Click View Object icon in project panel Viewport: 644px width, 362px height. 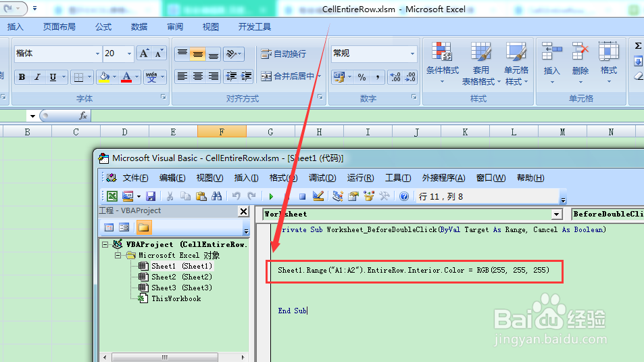click(x=124, y=227)
